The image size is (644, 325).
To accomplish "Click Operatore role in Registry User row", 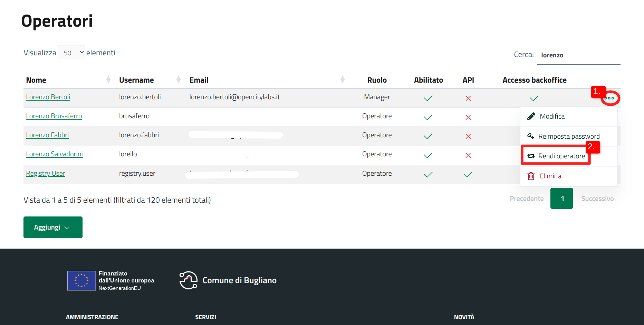I will pyautogui.click(x=377, y=173).
